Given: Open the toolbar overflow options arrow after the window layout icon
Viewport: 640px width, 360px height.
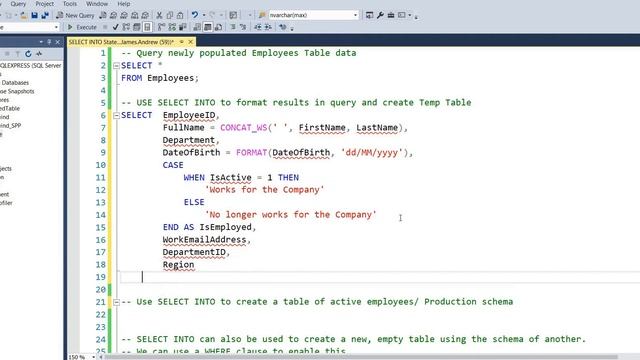Looking at the screenshot, I should click(416, 17).
